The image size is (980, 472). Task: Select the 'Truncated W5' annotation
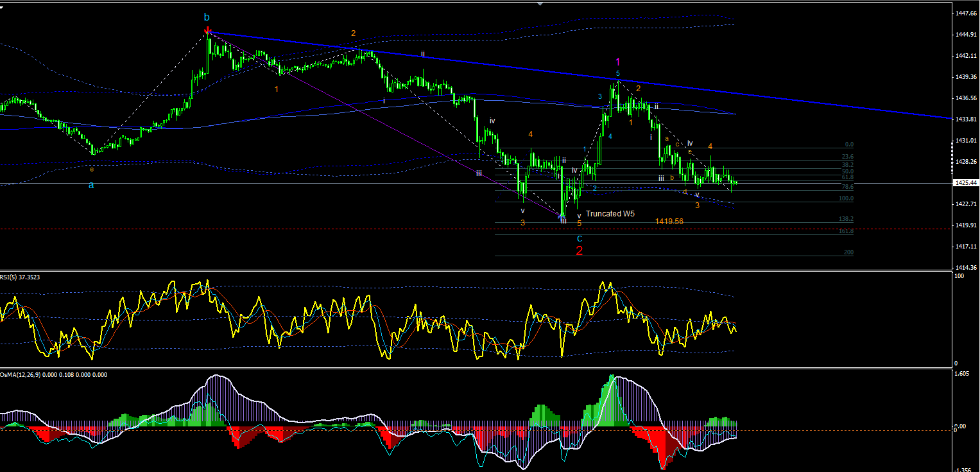coord(610,214)
